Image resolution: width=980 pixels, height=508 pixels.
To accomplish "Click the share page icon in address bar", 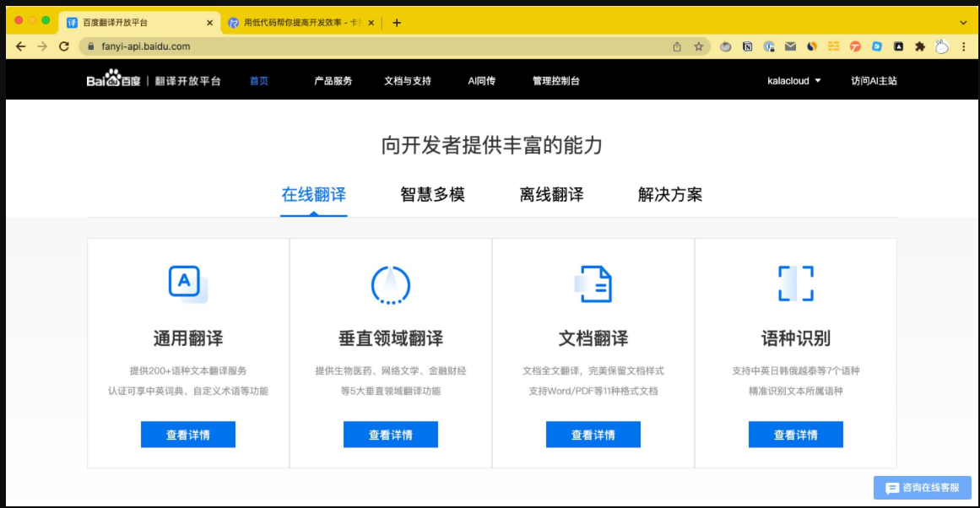I will pos(677,47).
